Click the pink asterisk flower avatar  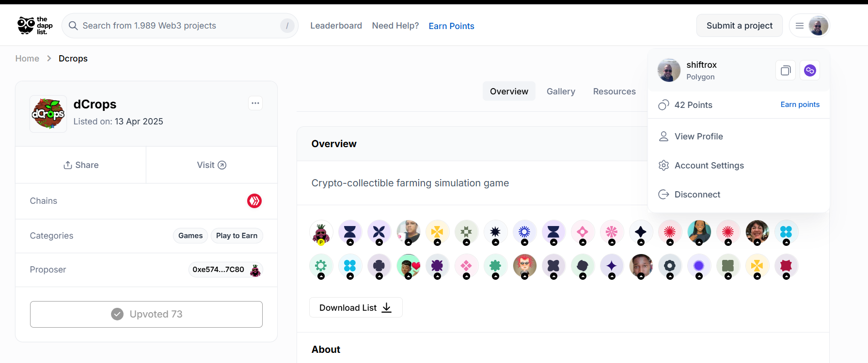click(612, 232)
